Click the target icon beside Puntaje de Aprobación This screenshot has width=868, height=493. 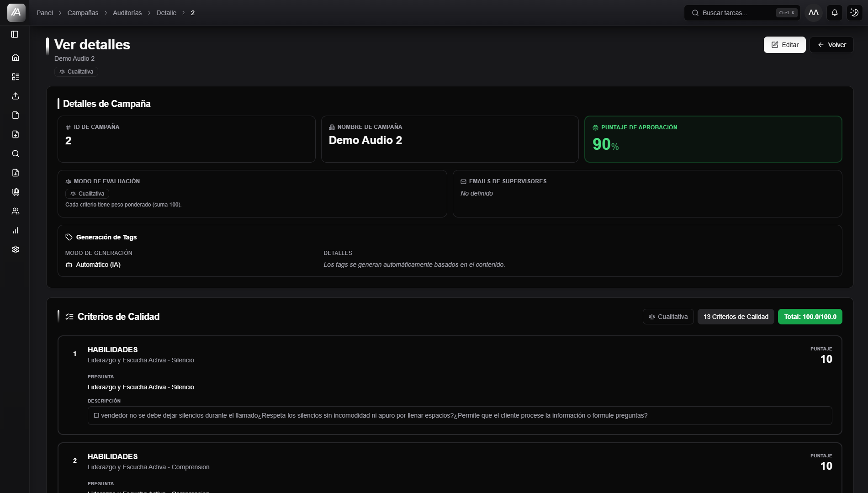click(x=595, y=127)
